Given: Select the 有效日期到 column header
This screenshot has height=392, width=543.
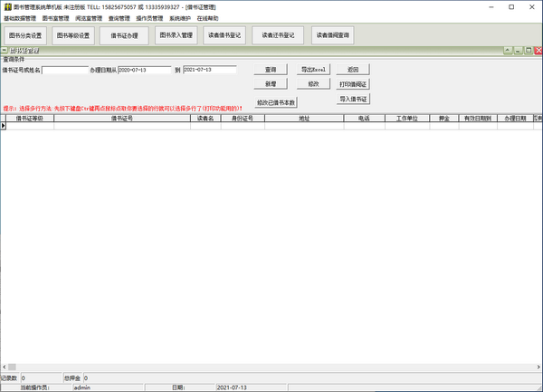Looking at the screenshot, I should coord(478,119).
